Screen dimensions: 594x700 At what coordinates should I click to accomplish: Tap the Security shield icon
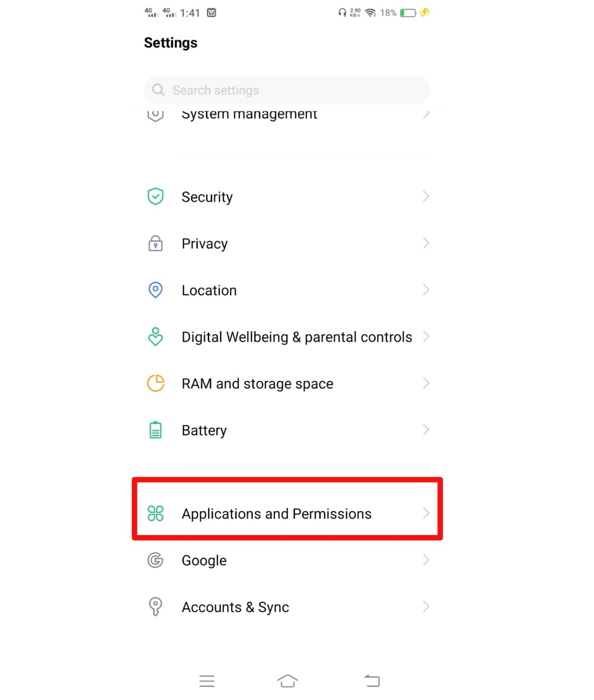[x=155, y=196]
